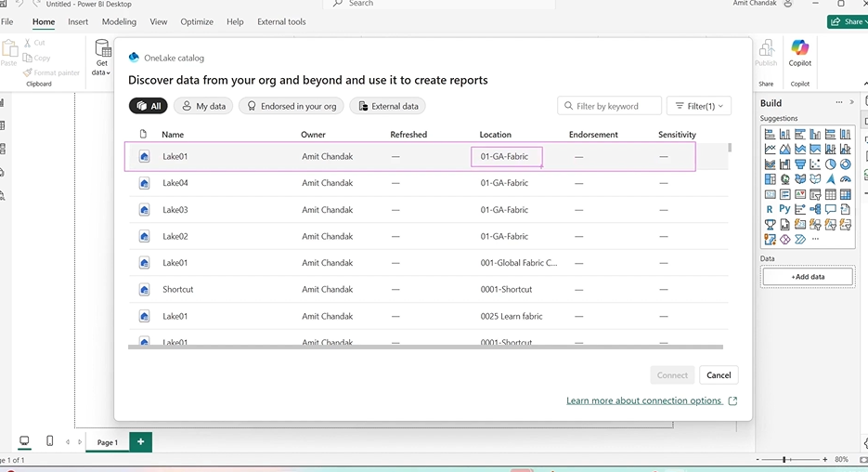Select the Slicer visual
The width and height of the screenshot is (868, 472).
(815, 194)
